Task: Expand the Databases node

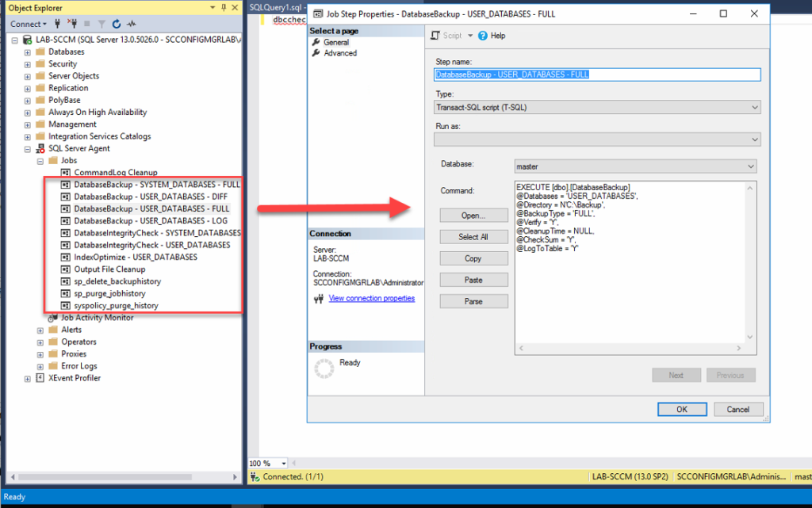Action: click(28, 52)
